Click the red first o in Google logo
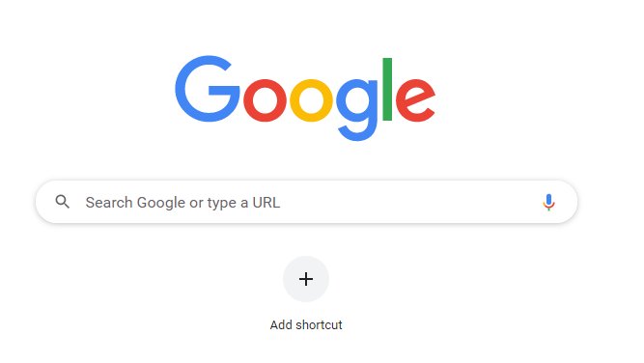644x363 pixels. [x=265, y=99]
